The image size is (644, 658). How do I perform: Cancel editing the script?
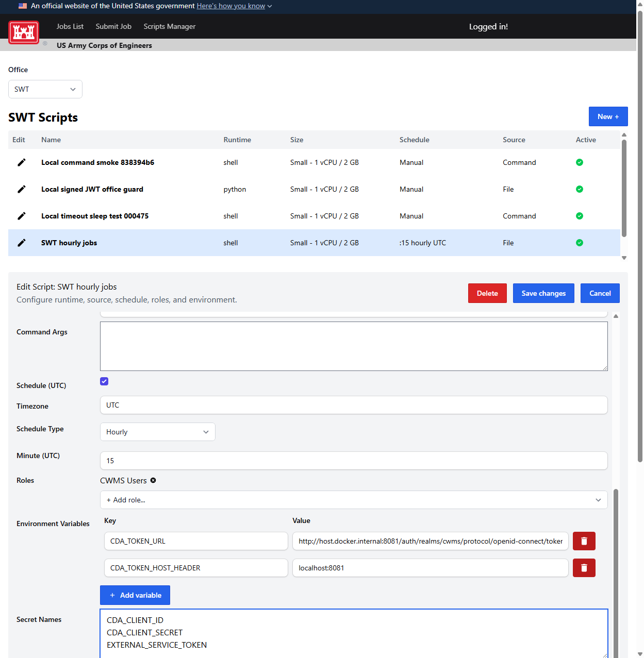pos(600,293)
